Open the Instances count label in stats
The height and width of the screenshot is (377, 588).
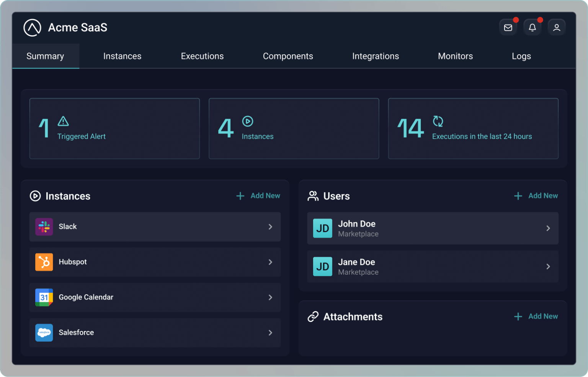tap(258, 136)
